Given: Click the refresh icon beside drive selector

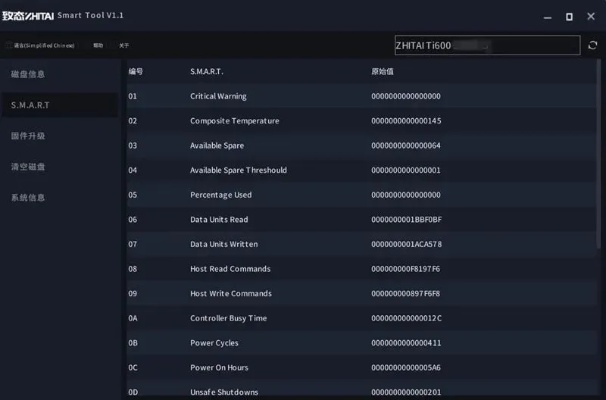Looking at the screenshot, I should pyautogui.click(x=592, y=45).
